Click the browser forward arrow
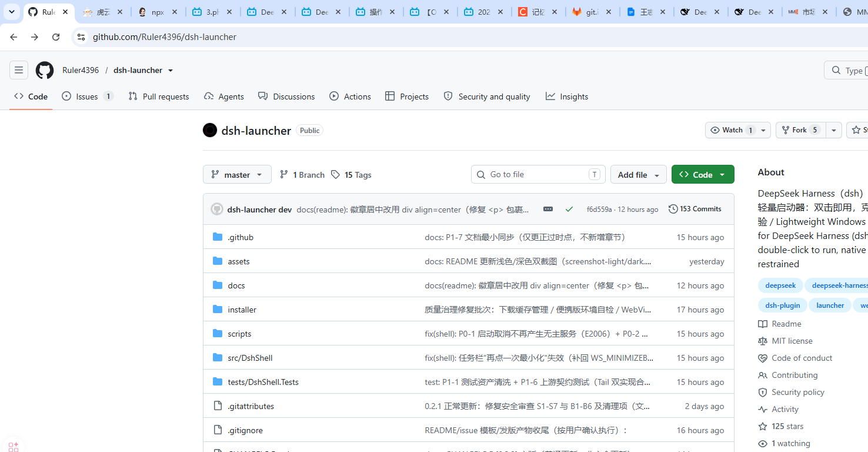The image size is (868, 452). click(35, 37)
